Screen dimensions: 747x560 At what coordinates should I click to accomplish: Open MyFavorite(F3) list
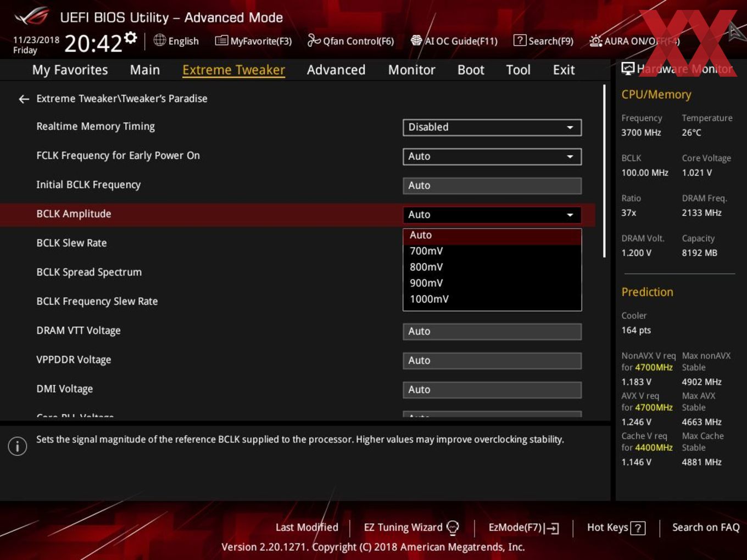[253, 41]
